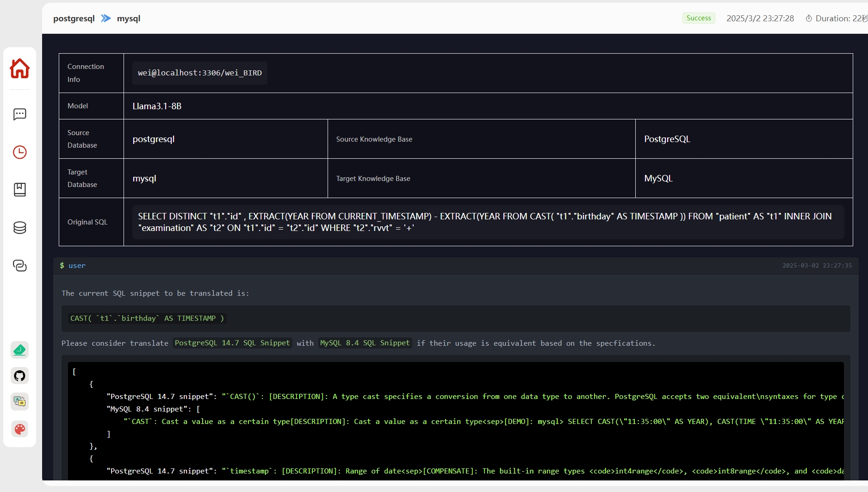This screenshot has width=868, height=492.
Task: Navigate to the Home page
Action: click(19, 69)
